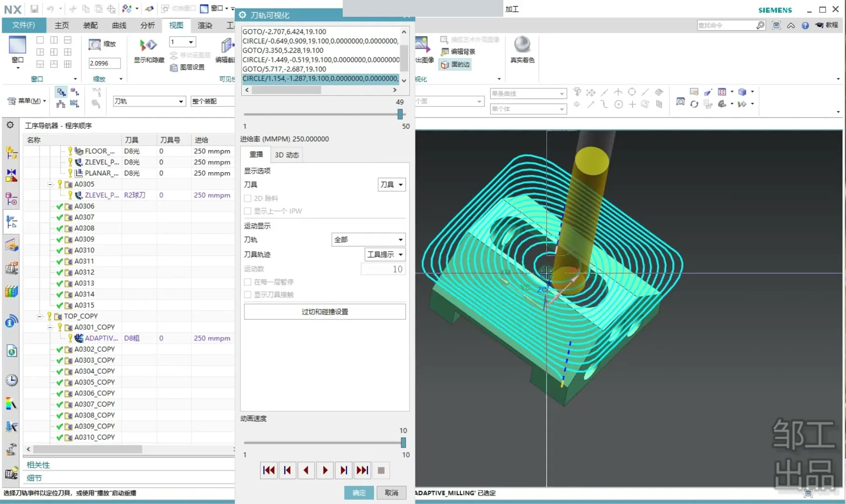Click the play forward playback button

[325, 470]
